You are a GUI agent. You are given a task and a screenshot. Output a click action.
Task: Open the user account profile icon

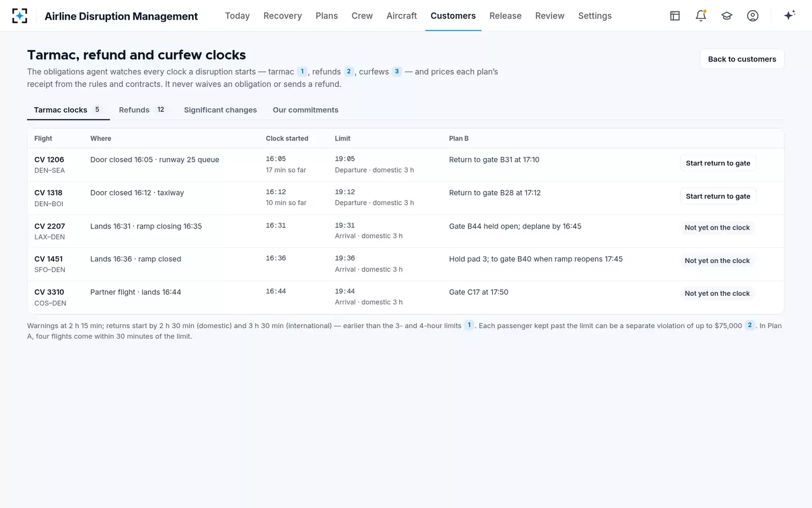tap(753, 16)
